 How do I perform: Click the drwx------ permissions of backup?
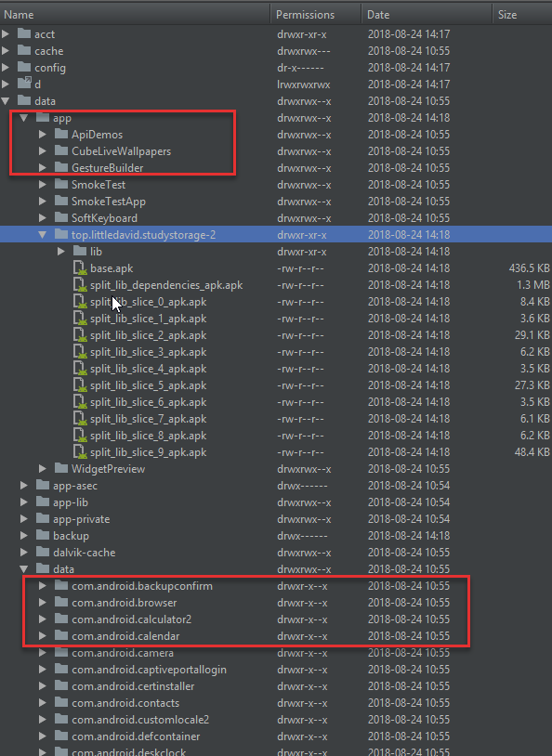302,536
